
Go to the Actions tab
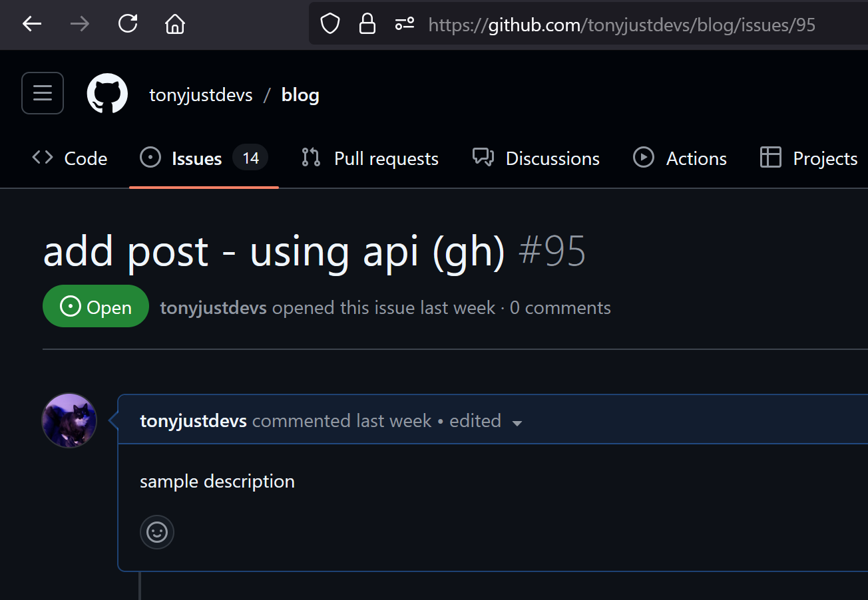pyautogui.click(x=680, y=158)
